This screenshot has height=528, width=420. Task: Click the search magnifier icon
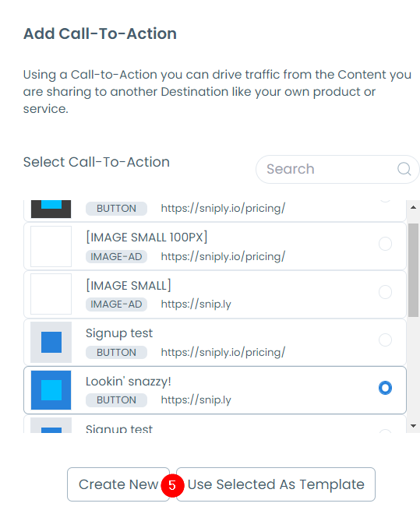404,169
